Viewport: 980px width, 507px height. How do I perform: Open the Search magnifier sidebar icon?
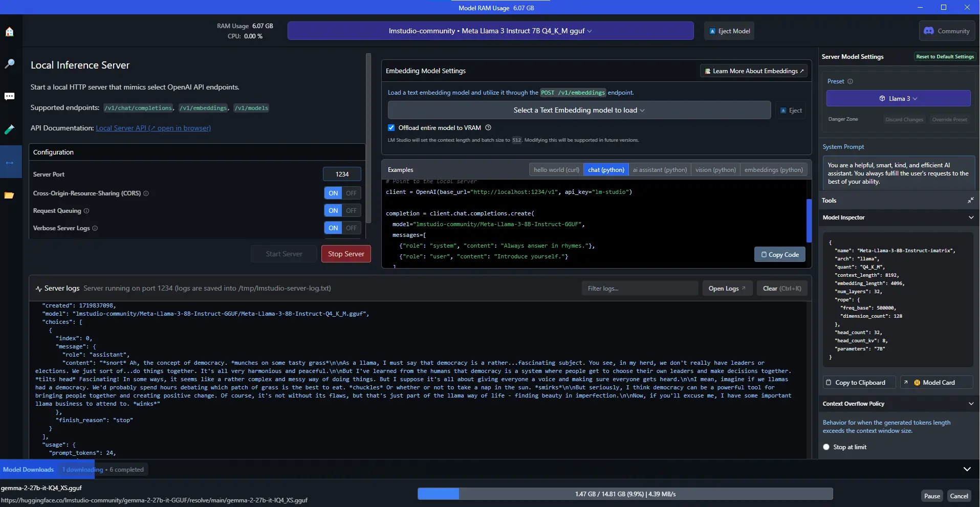[x=9, y=64]
